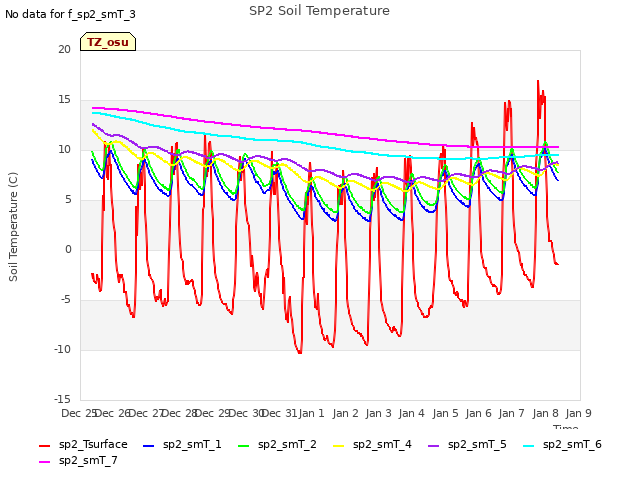Click the magenta sp2_smT_7 legend swatch
The height and width of the screenshot is (480, 640).
[x=44, y=462]
